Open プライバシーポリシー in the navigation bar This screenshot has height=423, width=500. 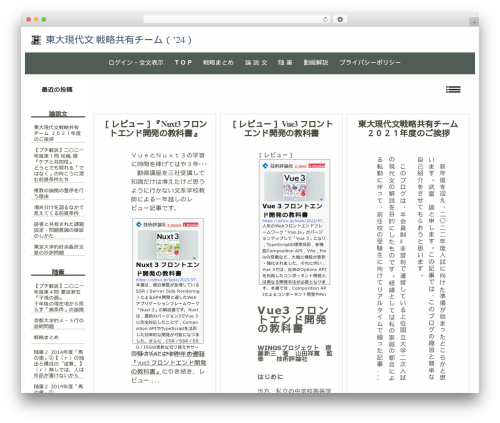coord(370,63)
